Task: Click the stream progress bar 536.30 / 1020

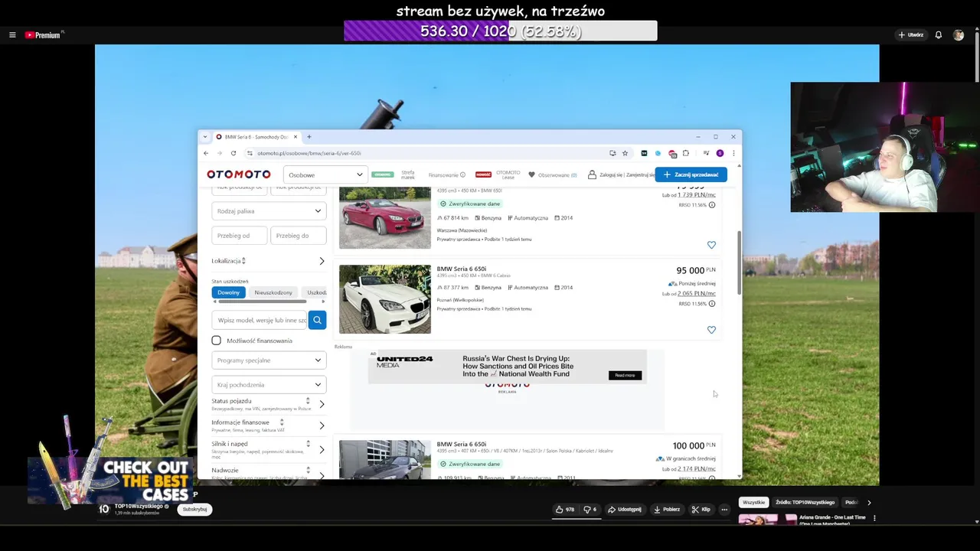Action: point(501,31)
